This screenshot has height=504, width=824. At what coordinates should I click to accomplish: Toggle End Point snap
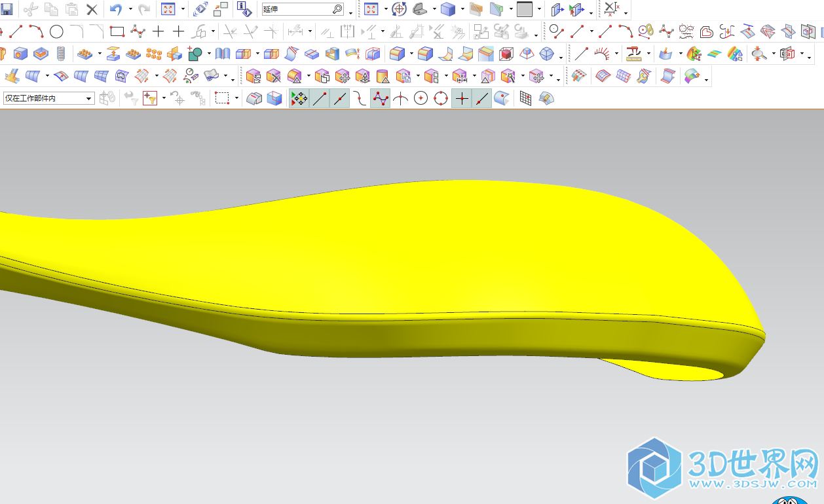pos(319,98)
